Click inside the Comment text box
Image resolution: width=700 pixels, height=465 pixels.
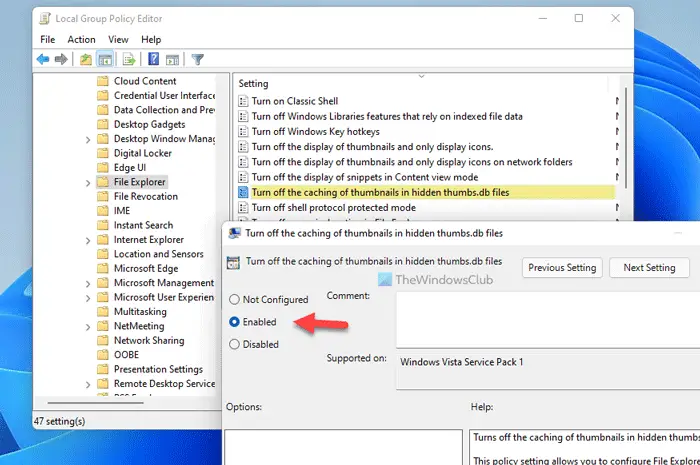point(548,320)
